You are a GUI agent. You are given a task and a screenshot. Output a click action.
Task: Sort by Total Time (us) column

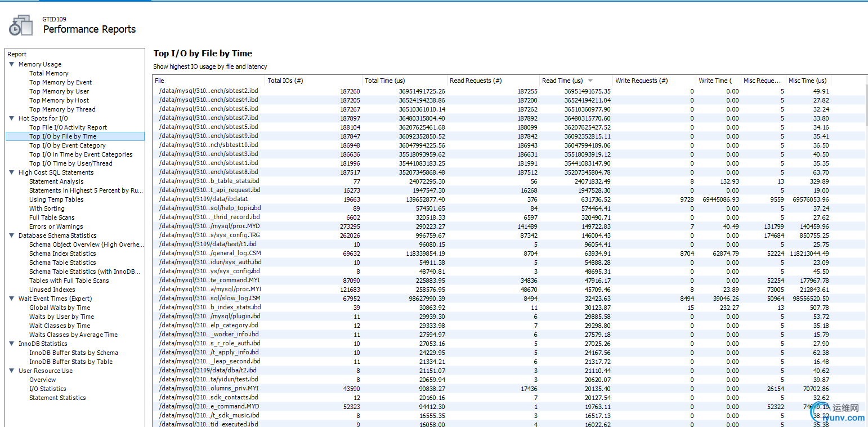point(405,81)
